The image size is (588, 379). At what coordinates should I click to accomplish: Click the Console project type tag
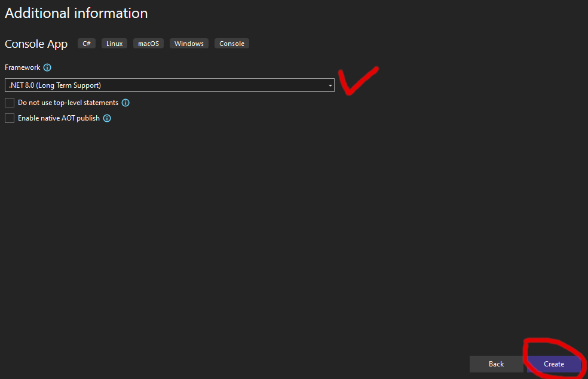point(231,44)
